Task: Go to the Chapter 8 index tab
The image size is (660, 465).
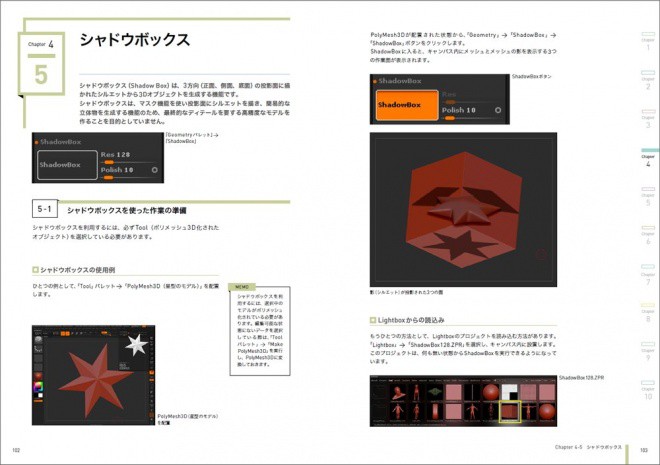Action: point(648,313)
